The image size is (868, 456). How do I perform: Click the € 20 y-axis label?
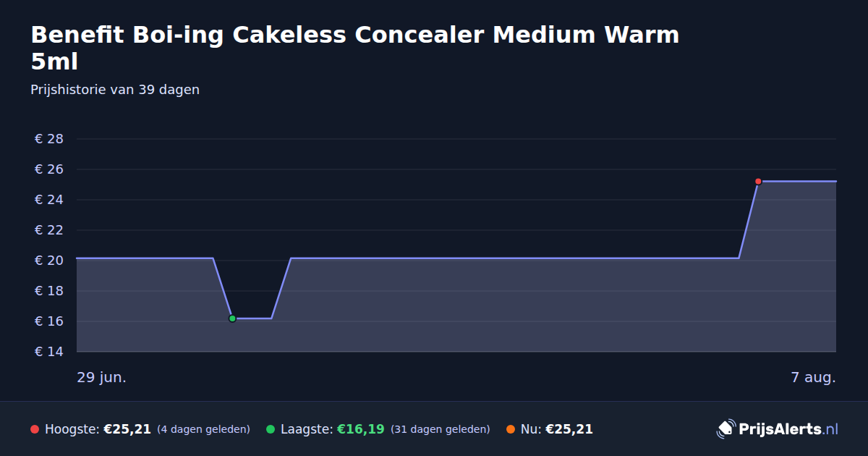pos(49,261)
